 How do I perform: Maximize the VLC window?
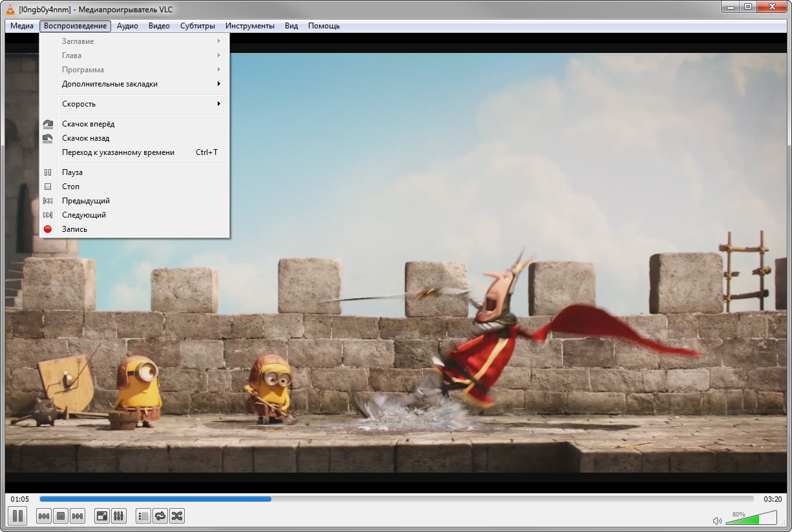coord(747,6)
